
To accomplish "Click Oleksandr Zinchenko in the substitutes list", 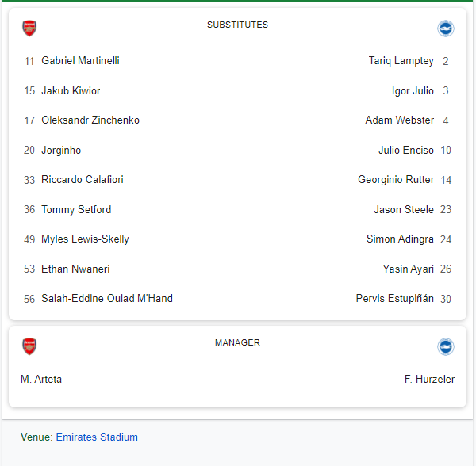I will point(90,120).
